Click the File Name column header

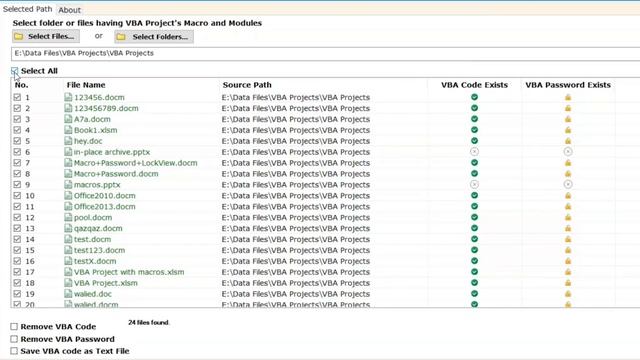pos(86,85)
